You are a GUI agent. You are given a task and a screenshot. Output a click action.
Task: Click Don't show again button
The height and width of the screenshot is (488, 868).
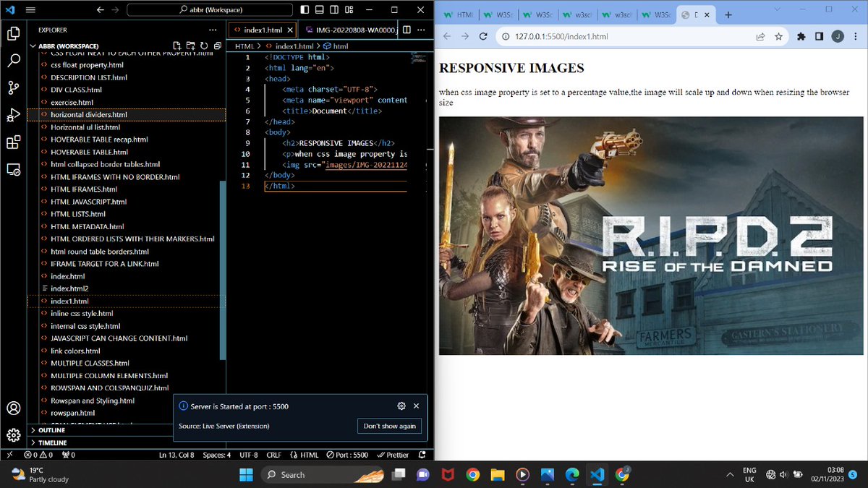(x=389, y=426)
